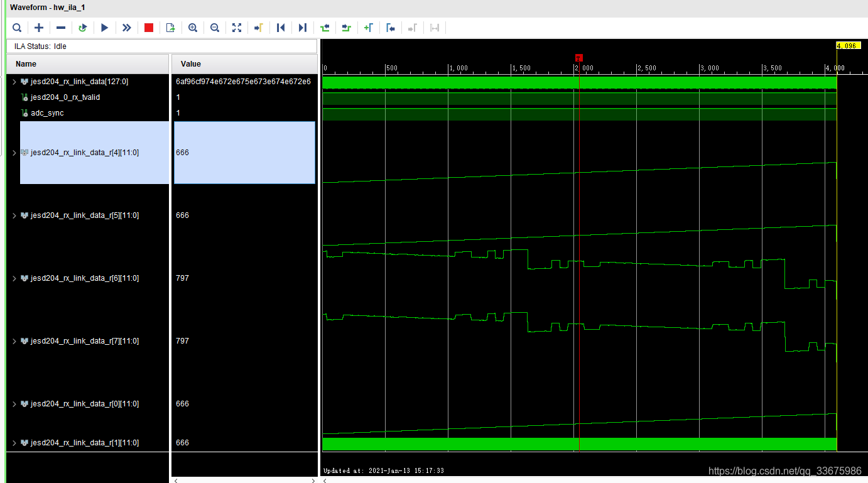Expand jesd204_rx_link_data_r[6][11:0] bus
Image resolution: width=868 pixels, height=483 pixels.
point(14,278)
